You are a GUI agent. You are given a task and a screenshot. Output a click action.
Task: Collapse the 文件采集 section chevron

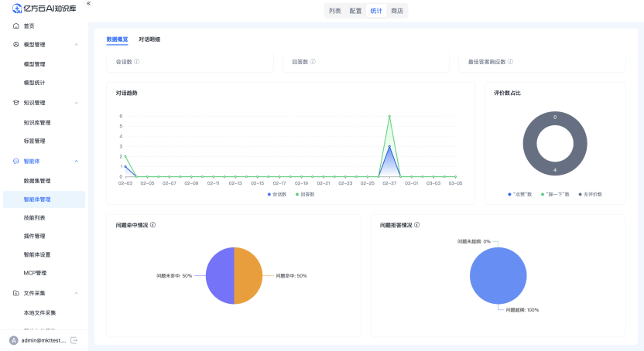(x=77, y=293)
